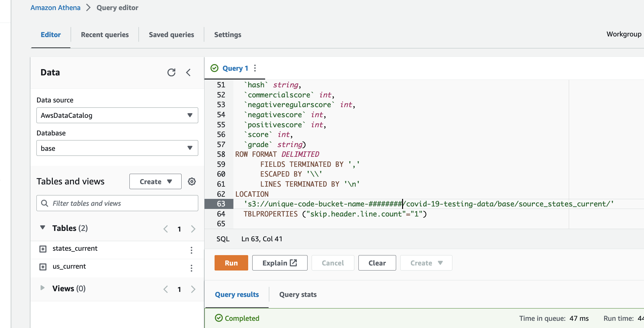Open the Saved queries tab
The width and height of the screenshot is (644, 328).
pos(172,35)
